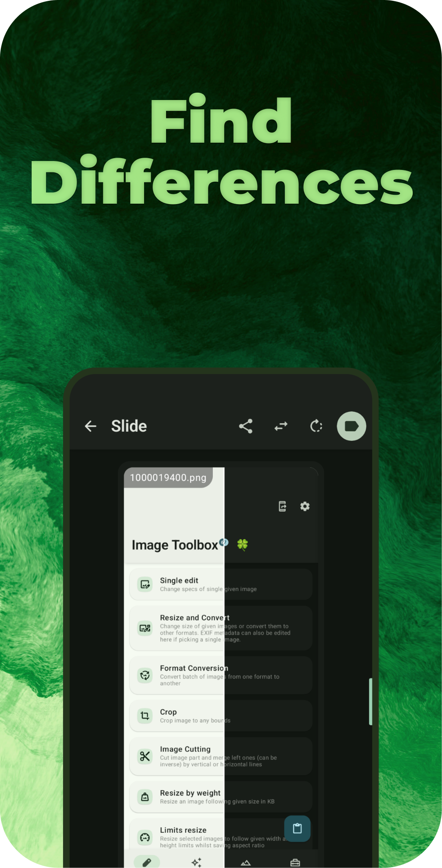Viewport: 442px width, 868px height.
Task: Tap the Crop tool icon
Action: [145, 716]
